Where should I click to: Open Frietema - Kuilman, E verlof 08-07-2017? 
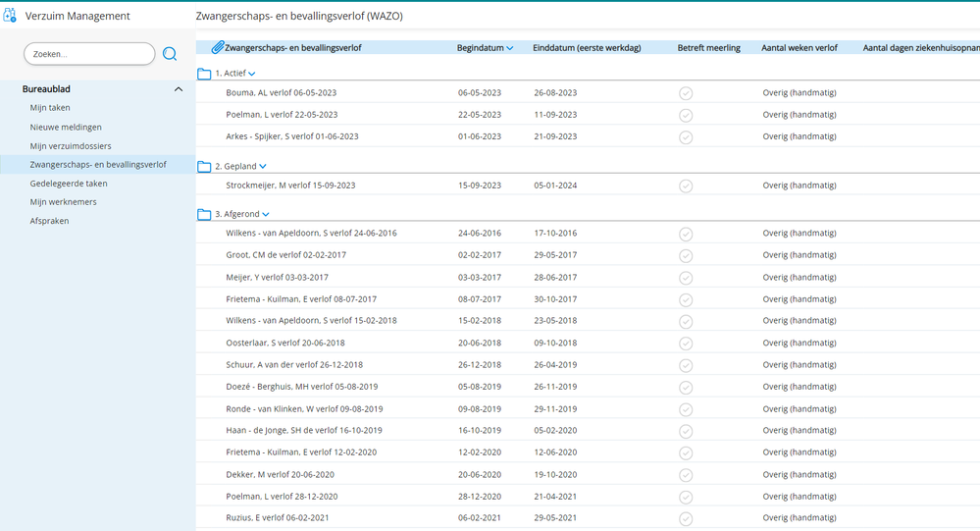click(301, 299)
